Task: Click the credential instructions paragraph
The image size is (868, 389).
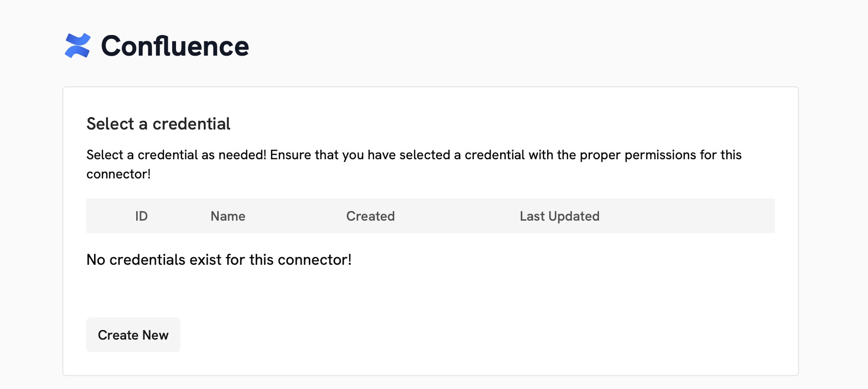Action: 413,164
